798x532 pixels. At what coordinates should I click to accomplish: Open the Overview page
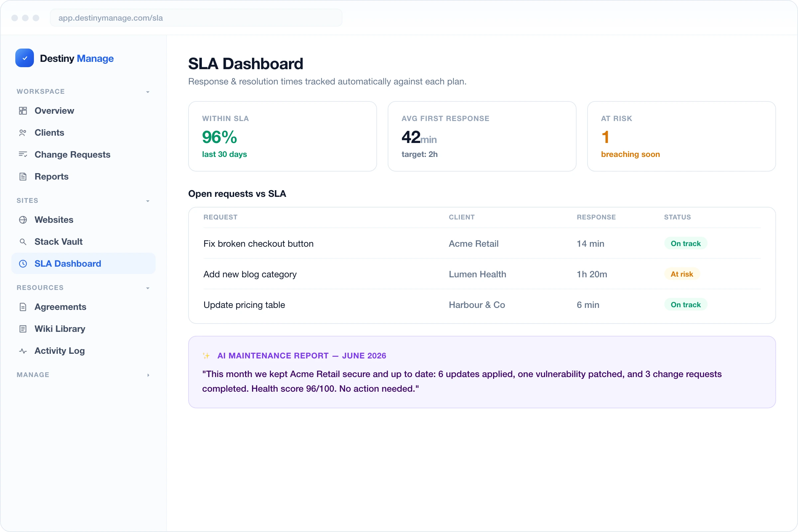coord(83,111)
